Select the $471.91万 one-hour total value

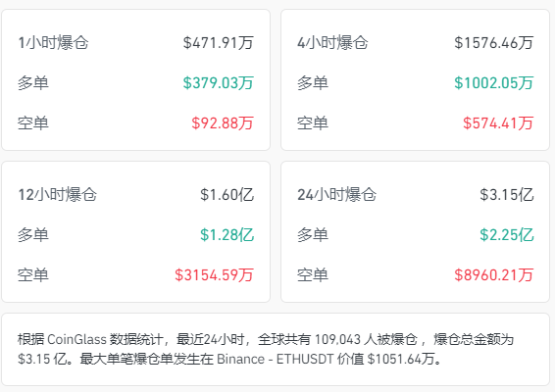tap(218, 42)
